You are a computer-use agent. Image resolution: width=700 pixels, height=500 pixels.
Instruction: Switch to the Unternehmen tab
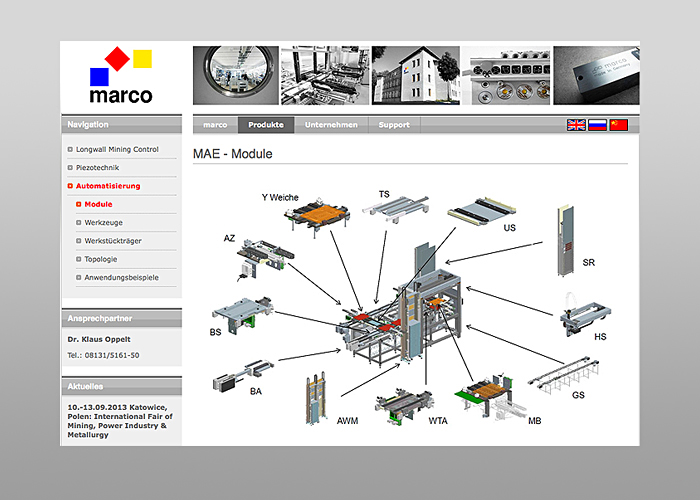331,126
